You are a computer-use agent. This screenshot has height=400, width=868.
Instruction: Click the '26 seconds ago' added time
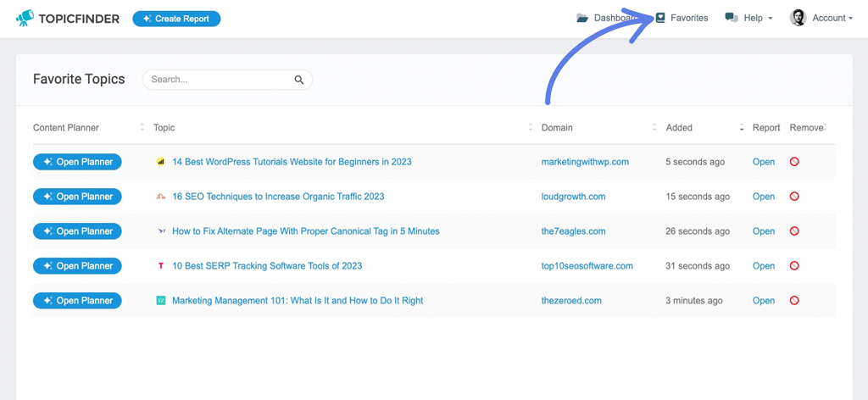coord(698,231)
